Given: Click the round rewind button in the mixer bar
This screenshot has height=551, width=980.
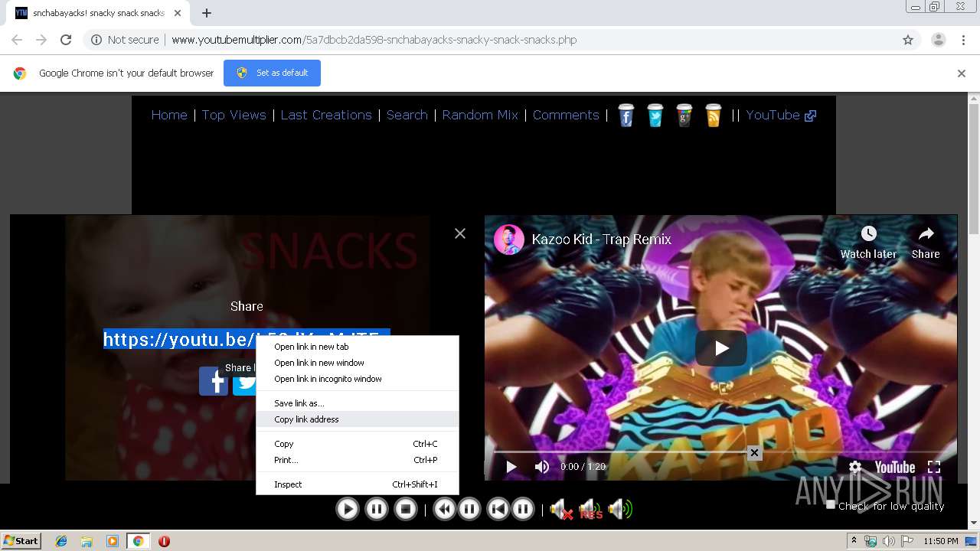Looking at the screenshot, I should pyautogui.click(x=445, y=509).
